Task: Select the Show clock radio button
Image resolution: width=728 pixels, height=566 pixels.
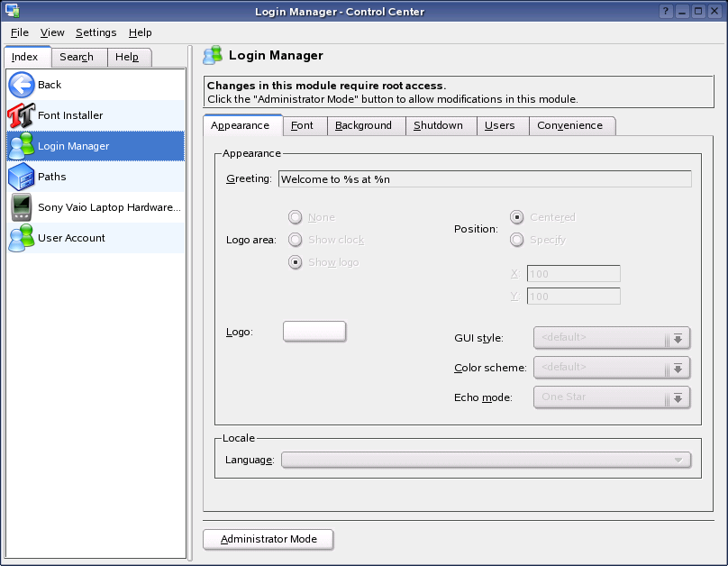Action: click(x=295, y=240)
